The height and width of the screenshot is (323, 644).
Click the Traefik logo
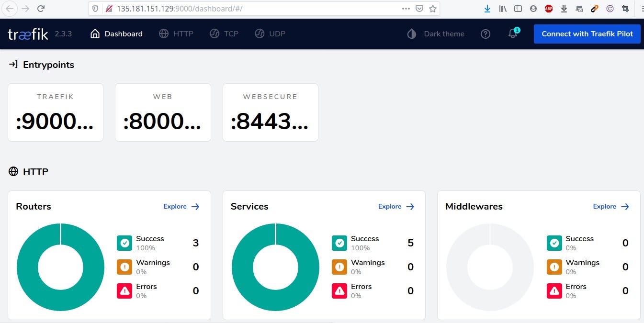pyautogui.click(x=28, y=34)
